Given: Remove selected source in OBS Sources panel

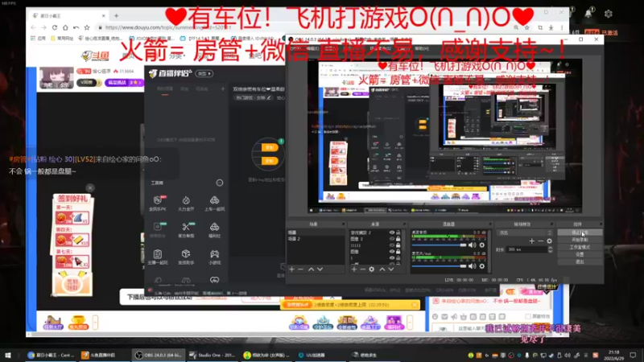Looking at the screenshot, I should coord(363,269).
